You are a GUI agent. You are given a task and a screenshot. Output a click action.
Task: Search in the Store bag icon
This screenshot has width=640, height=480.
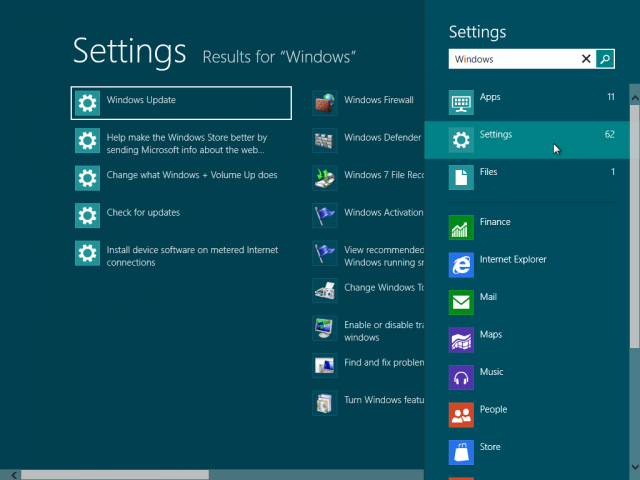coord(461,453)
